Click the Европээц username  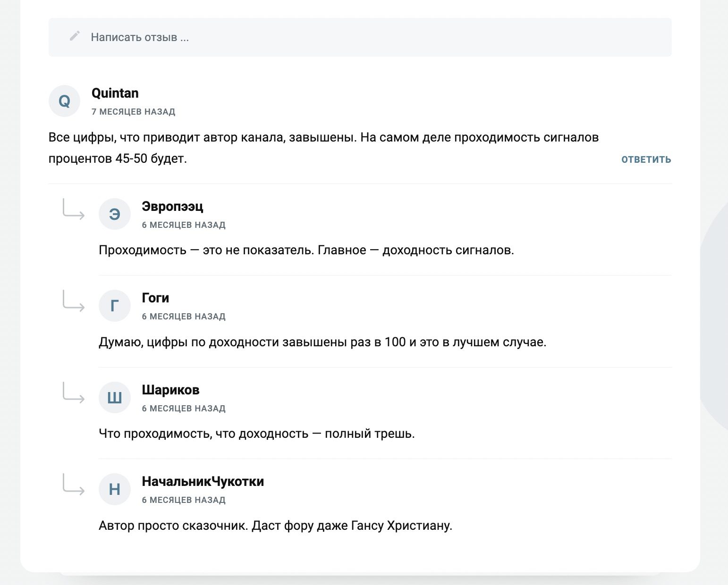(x=172, y=206)
